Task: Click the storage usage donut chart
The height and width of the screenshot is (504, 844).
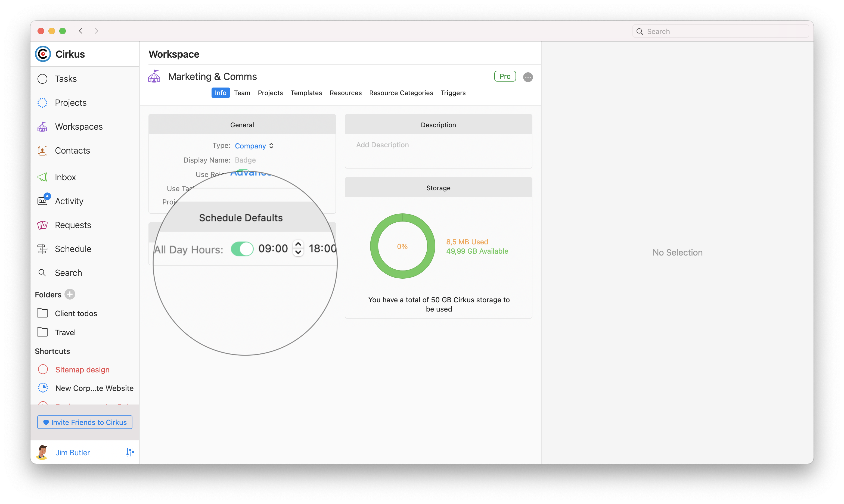Action: [x=402, y=246]
